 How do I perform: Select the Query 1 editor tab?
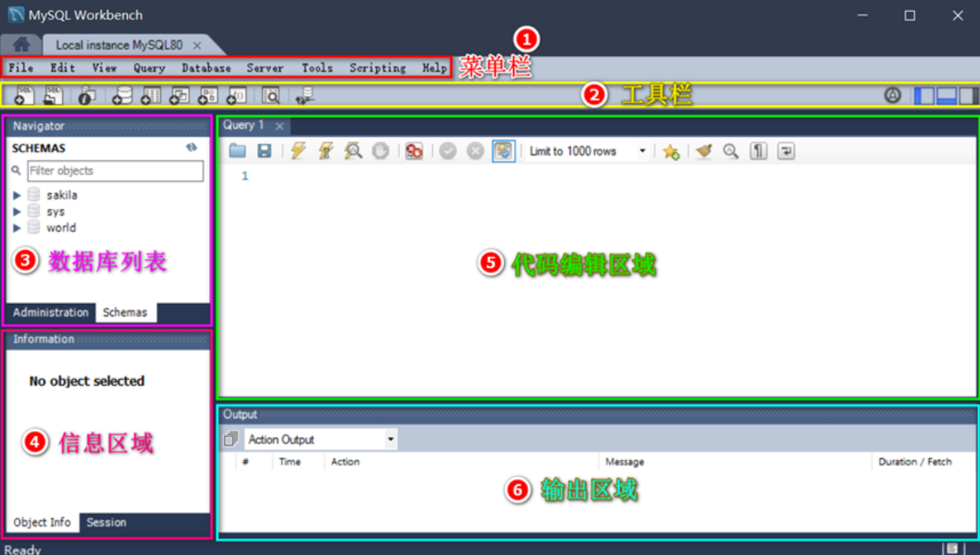tap(244, 125)
